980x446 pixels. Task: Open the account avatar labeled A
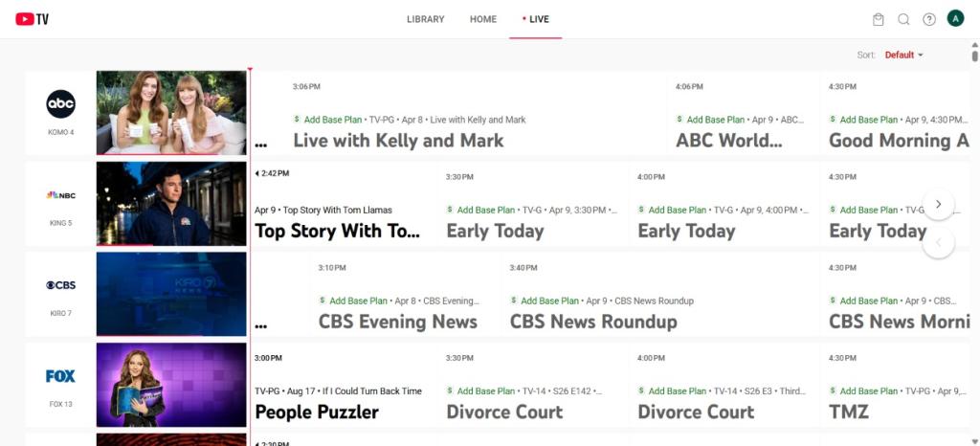coord(955,19)
